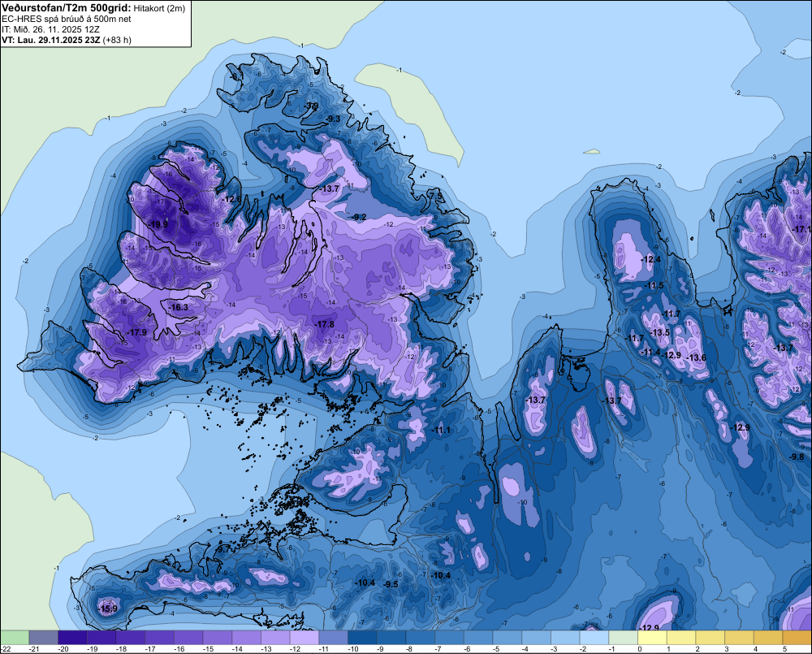Click the -12.6 temperature label
Screen dimensions: 812x654
pyautogui.click(x=232, y=199)
